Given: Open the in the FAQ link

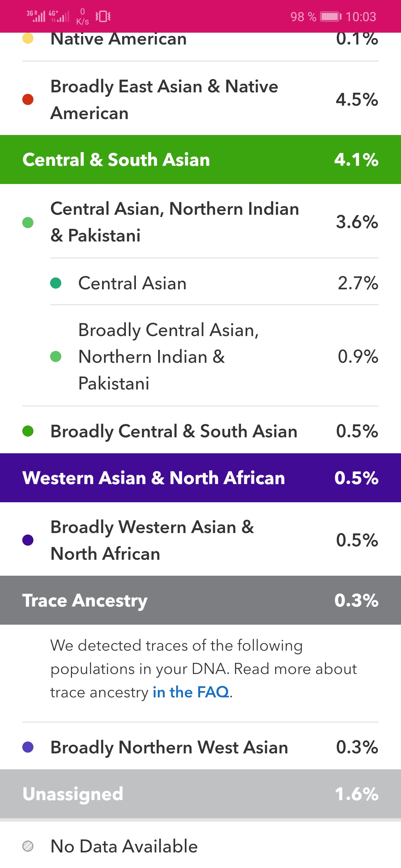Looking at the screenshot, I should pos(191,692).
